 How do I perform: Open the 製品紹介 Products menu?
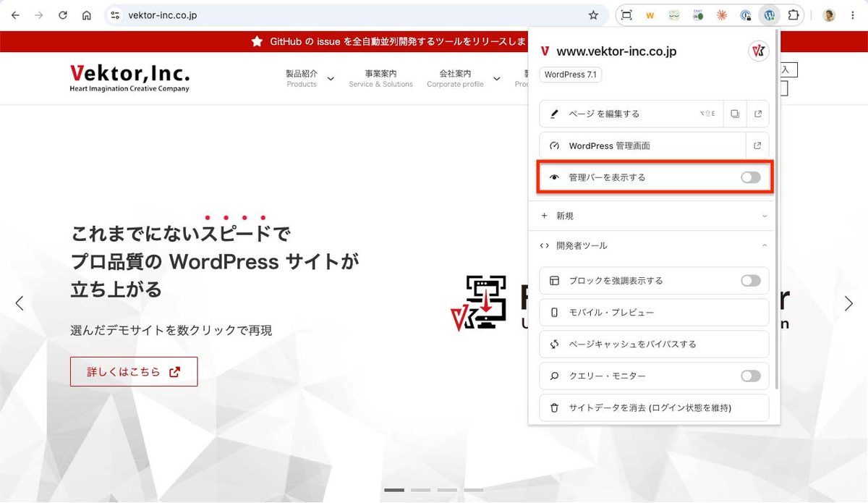302,78
